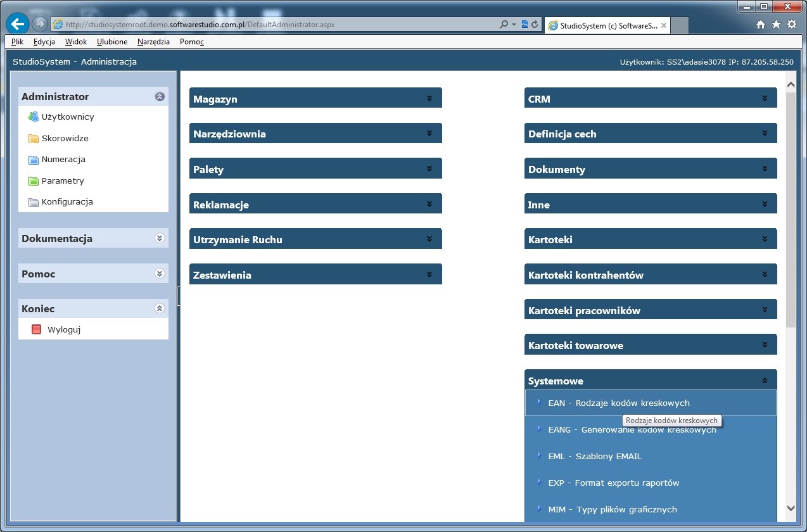Click the scrollbar up arrow
Image resolution: width=807 pixels, height=532 pixels.
coord(791,84)
